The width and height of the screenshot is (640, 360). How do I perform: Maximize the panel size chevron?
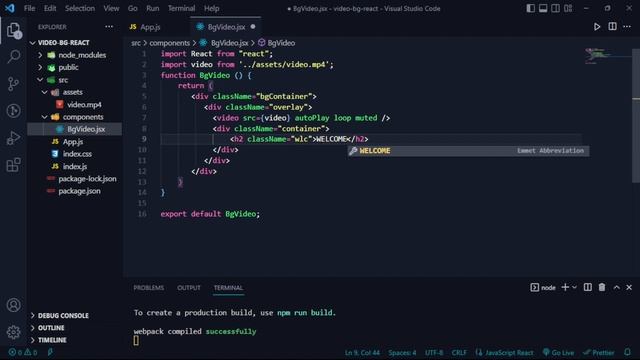coord(616,287)
